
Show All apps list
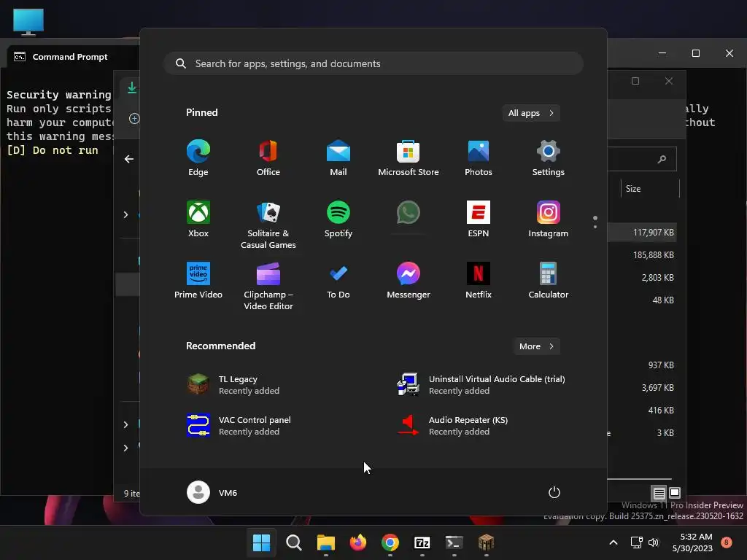tap(531, 113)
